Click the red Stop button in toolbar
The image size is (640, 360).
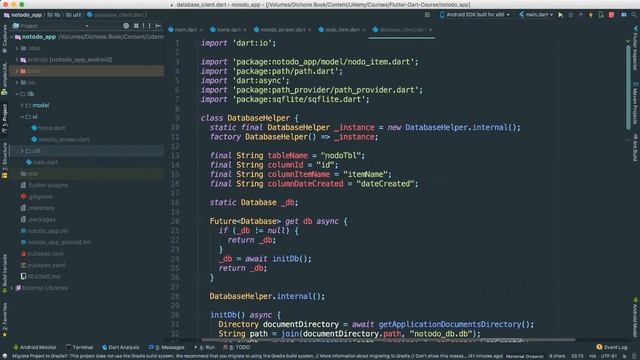[x=611, y=15]
